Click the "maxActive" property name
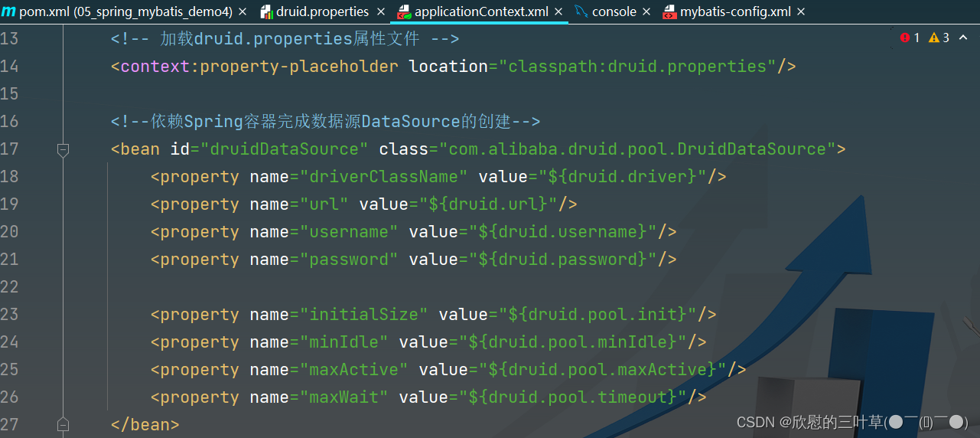 click(x=354, y=370)
